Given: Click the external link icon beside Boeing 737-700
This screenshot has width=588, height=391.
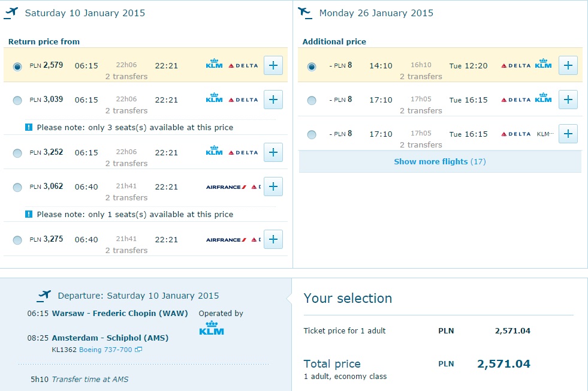Looking at the screenshot, I should click(138, 350).
